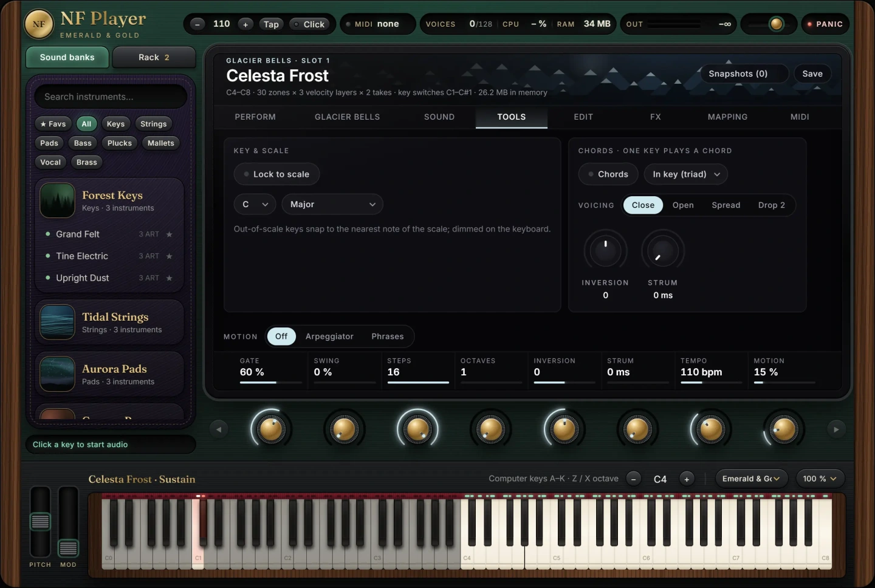Decrease tempo with the minus button

point(197,24)
